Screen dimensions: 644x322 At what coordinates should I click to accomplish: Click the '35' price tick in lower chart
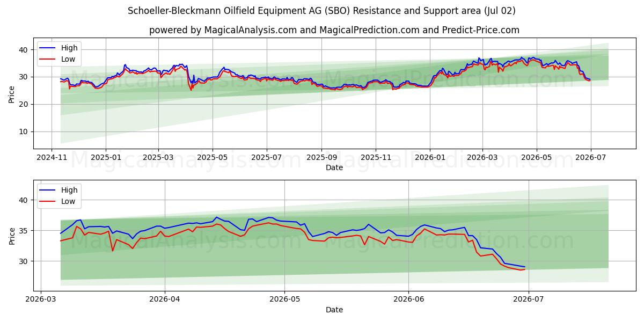pyautogui.click(x=25, y=231)
